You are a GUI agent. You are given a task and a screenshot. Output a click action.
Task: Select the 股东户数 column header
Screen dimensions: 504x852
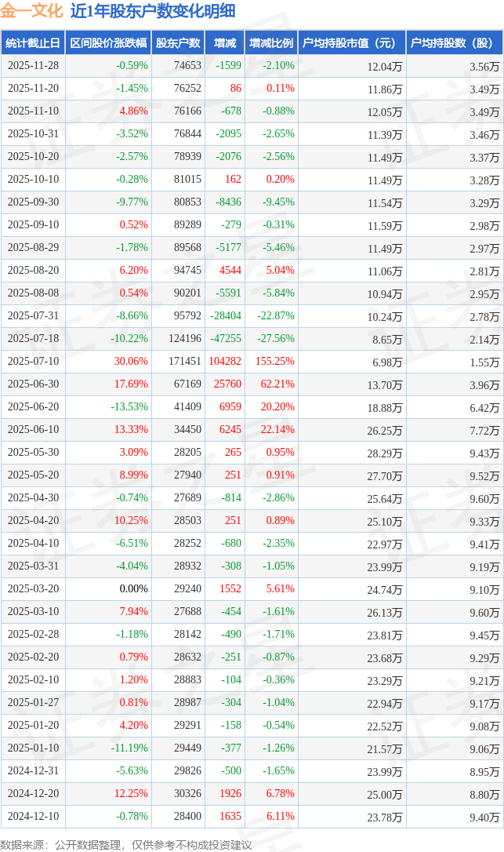coord(178,43)
